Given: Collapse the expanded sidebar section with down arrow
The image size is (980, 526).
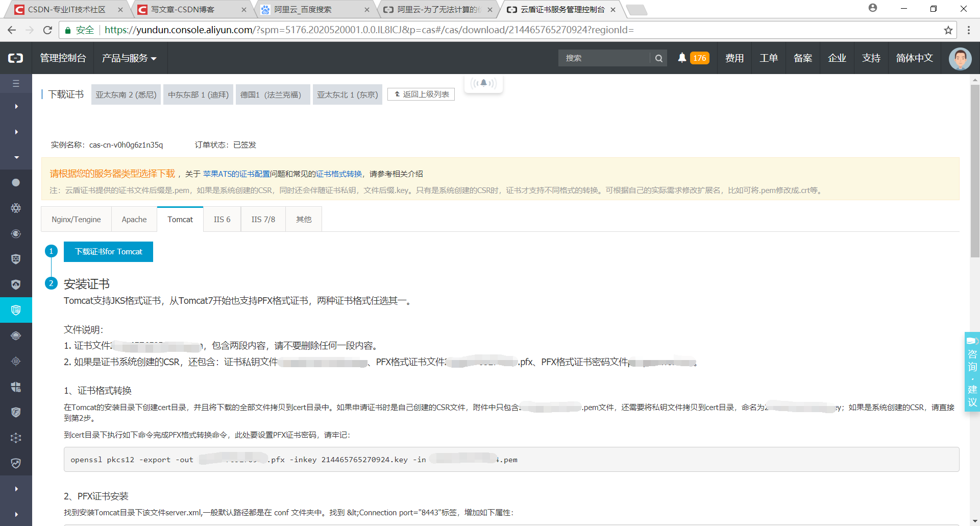Looking at the screenshot, I should point(16,157).
